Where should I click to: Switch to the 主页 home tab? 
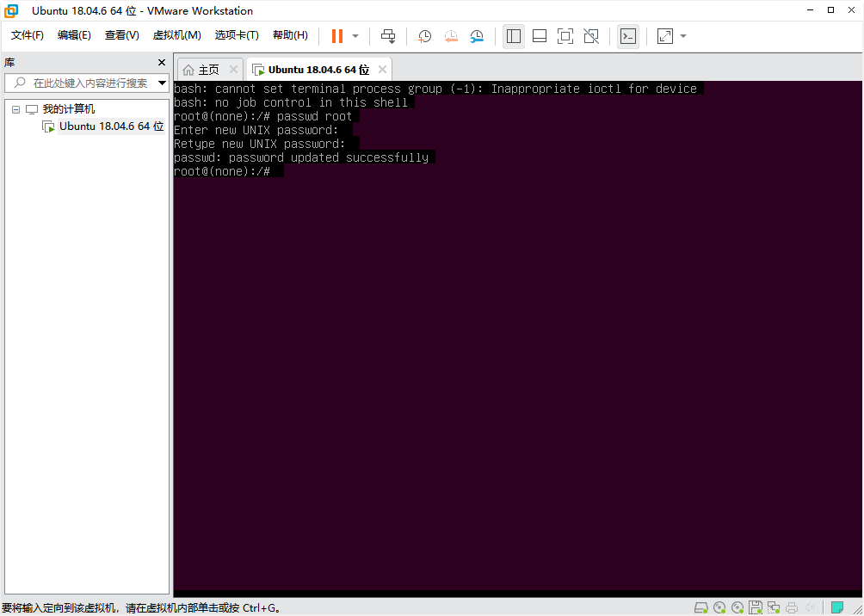coord(209,70)
